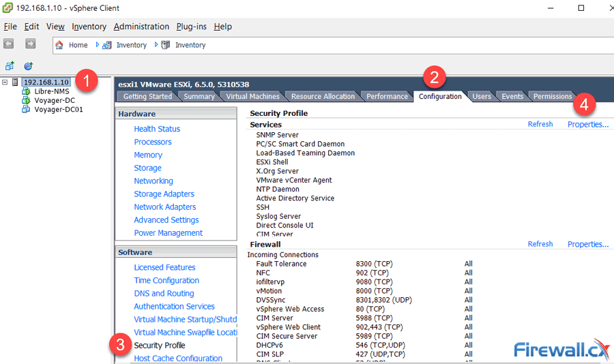Click the new virtual machine toolbar icon

click(10, 65)
